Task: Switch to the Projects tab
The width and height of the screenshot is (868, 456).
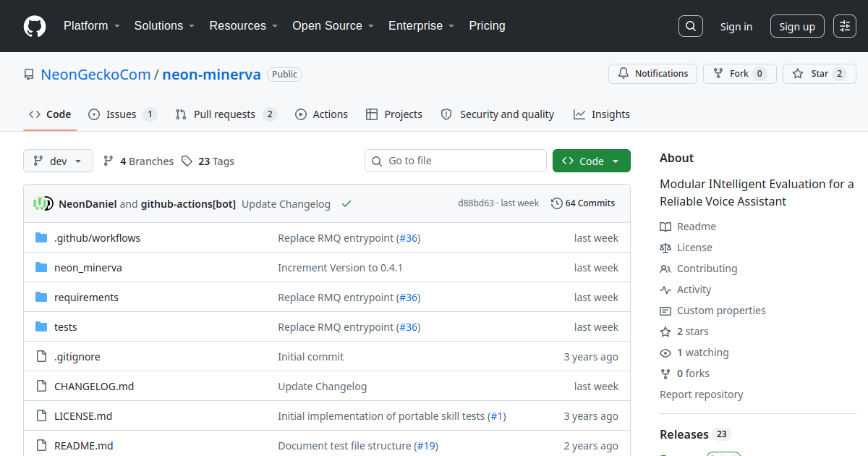Action: click(x=394, y=114)
